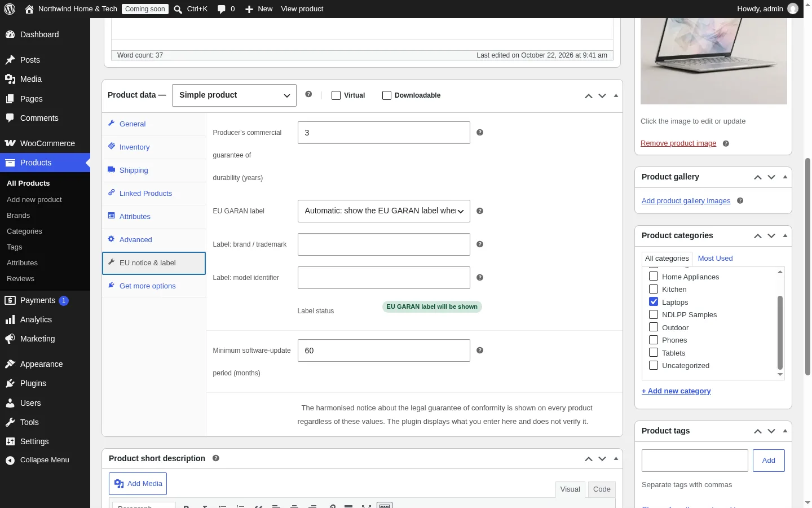Click help icon next to Add product gallery images
The width and height of the screenshot is (812, 508).
[740, 200]
